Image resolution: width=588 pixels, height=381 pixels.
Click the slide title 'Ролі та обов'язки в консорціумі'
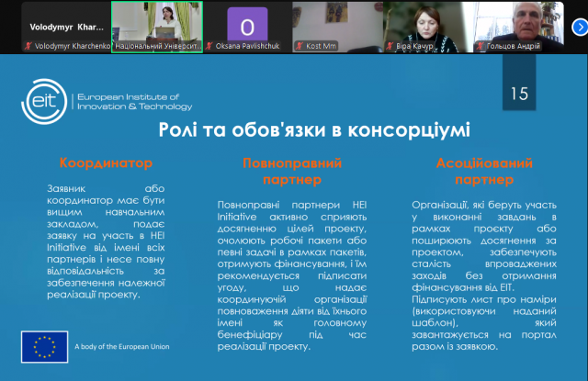(314, 130)
